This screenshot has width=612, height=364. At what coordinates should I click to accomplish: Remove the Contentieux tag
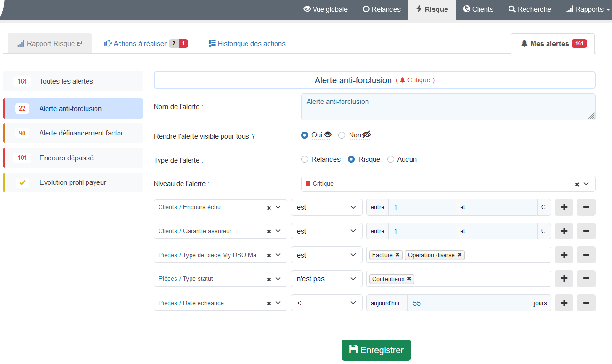(409, 279)
